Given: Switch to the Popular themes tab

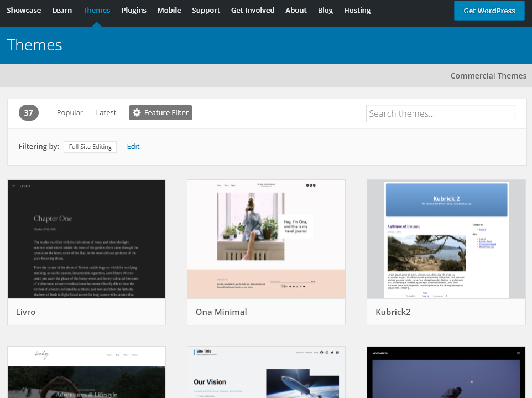Looking at the screenshot, I should tap(70, 112).
